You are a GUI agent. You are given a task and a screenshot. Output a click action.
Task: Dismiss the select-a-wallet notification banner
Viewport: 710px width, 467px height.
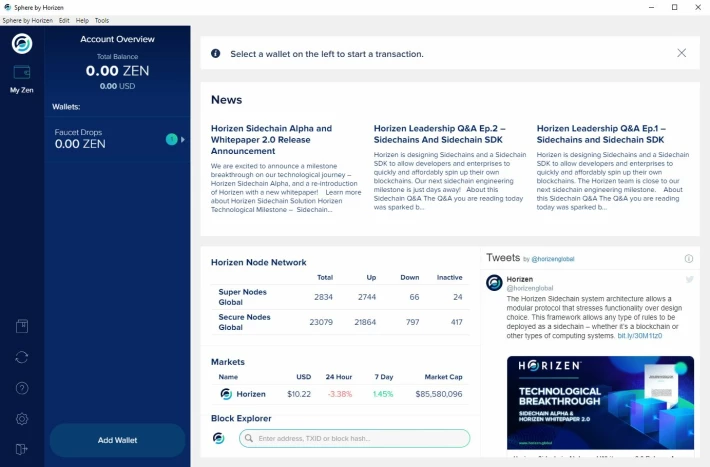(x=681, y=53)
